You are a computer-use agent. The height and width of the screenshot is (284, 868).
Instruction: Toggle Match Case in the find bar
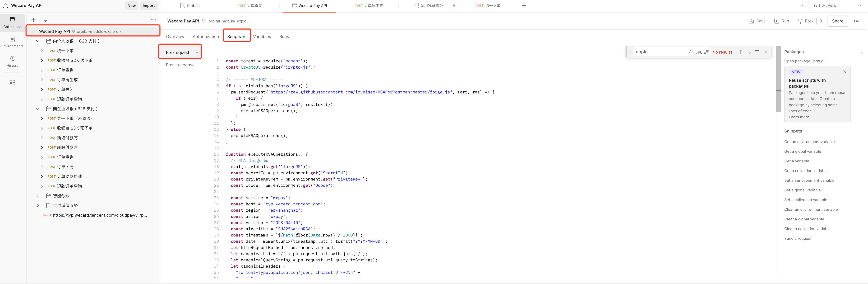pyautogui.click(x=691, y=52)
